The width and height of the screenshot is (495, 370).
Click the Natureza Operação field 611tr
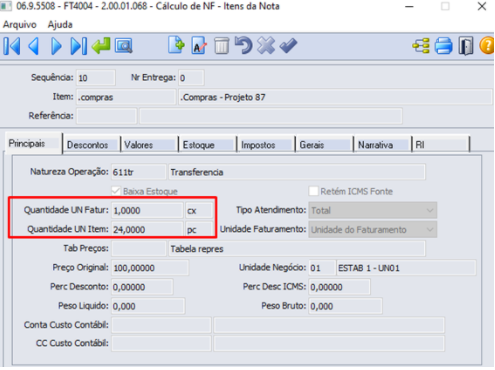click(x=139, y=172)
